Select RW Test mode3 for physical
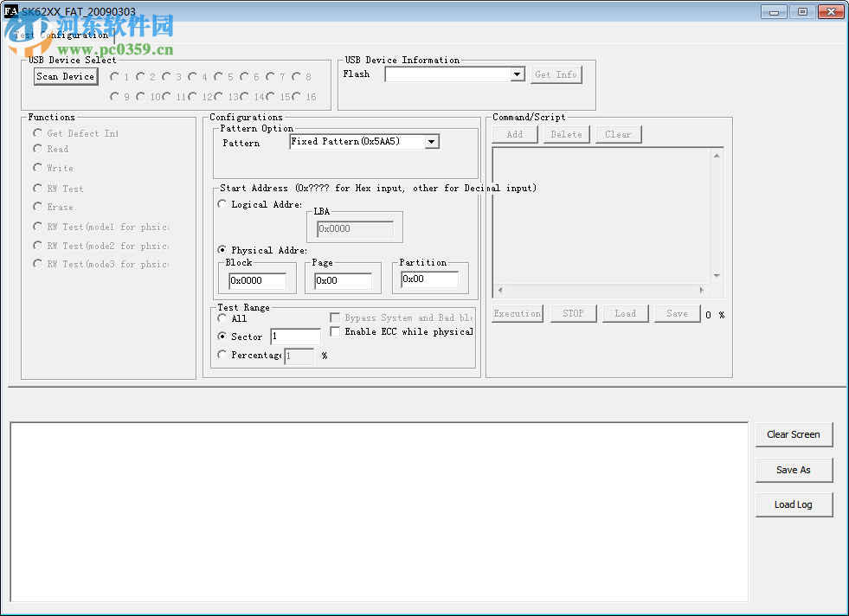 click(x=37, y=264)
